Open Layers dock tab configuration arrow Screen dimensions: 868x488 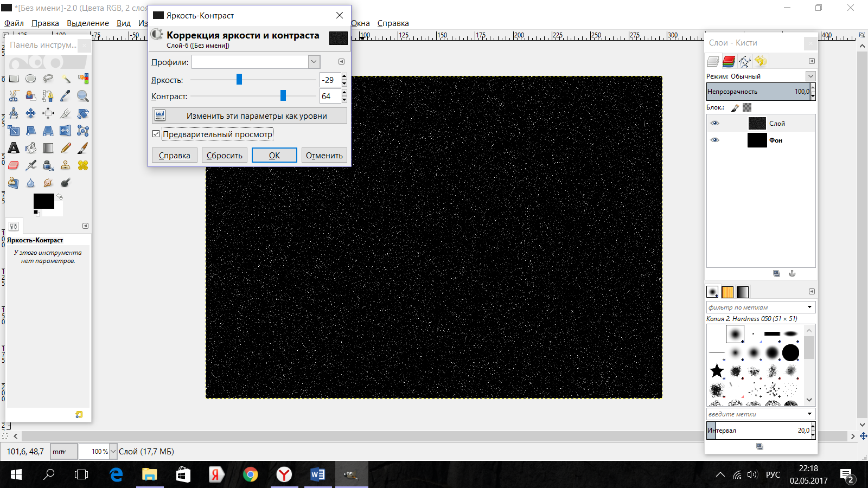coord(812,61)
